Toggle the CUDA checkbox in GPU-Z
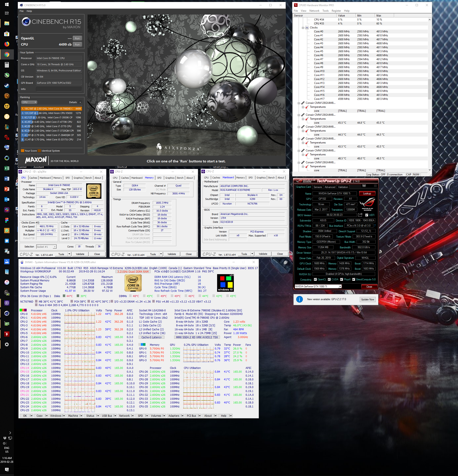The height and width of the screenshot is (476, 458). pyautogui.click(x=329, y=279)
